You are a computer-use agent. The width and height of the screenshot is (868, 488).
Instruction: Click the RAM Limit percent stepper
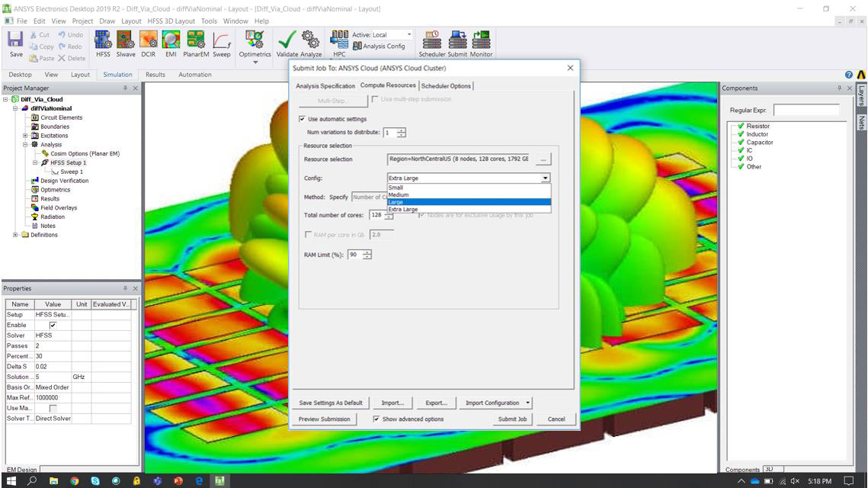[x=367, y=255]
